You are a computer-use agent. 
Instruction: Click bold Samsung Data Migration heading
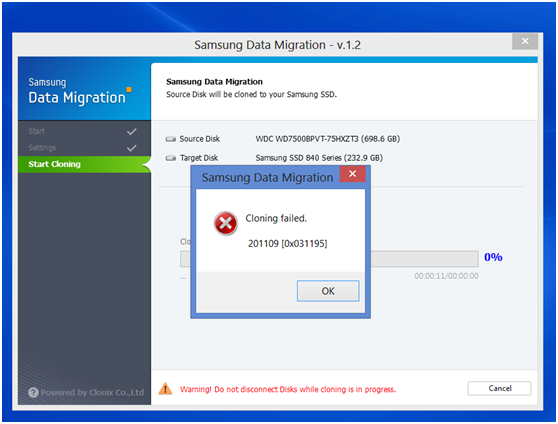tap(214, 82)
